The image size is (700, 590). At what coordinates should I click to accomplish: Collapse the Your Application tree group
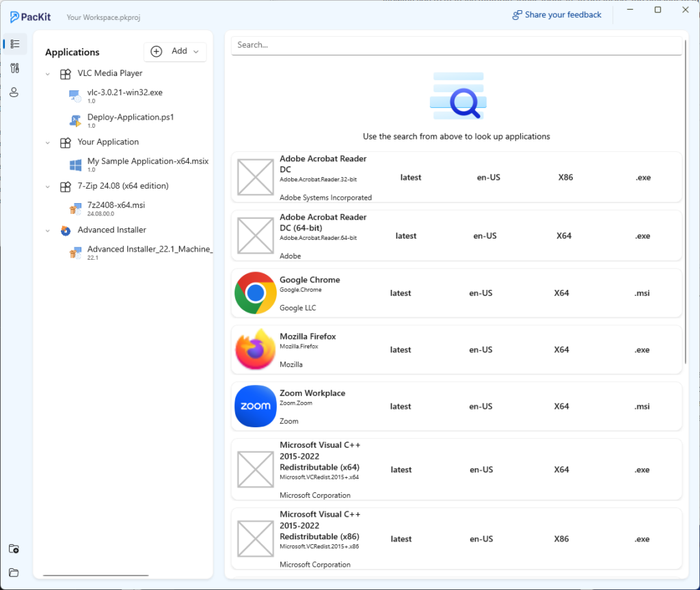click(x=46, y=142)
